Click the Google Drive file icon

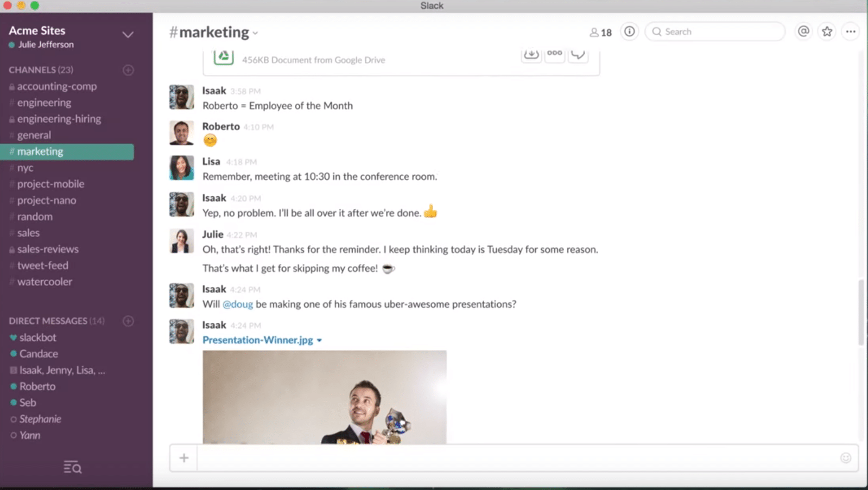(x=224, y=56)
